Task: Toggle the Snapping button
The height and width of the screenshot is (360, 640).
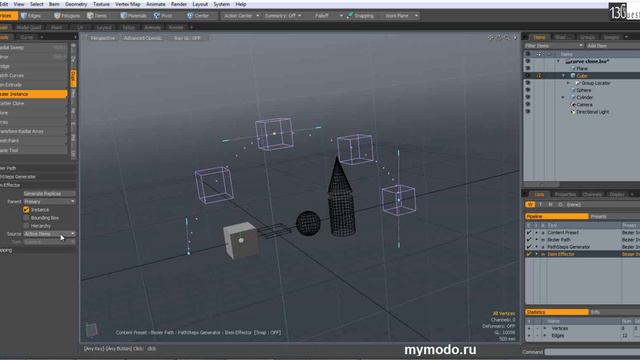Action: point(360,16)
